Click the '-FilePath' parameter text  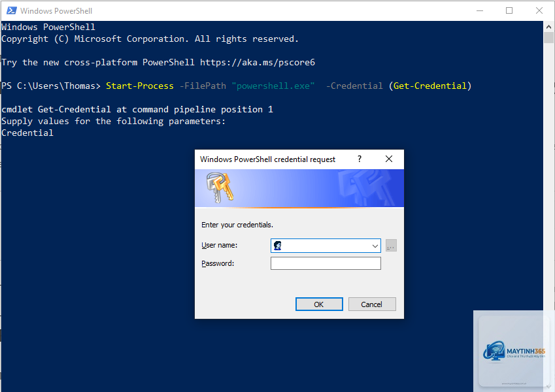(x=203, y=86)
